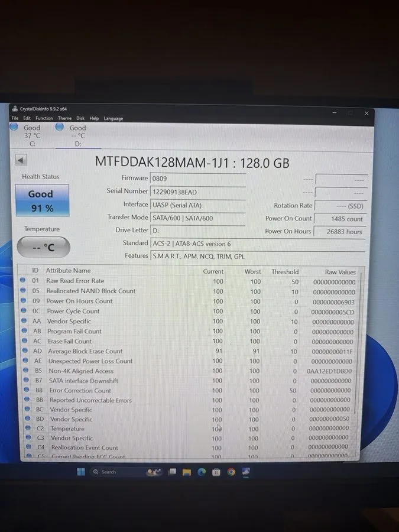
Task: Click status dot for Error Correction Count
Action: 27,390
